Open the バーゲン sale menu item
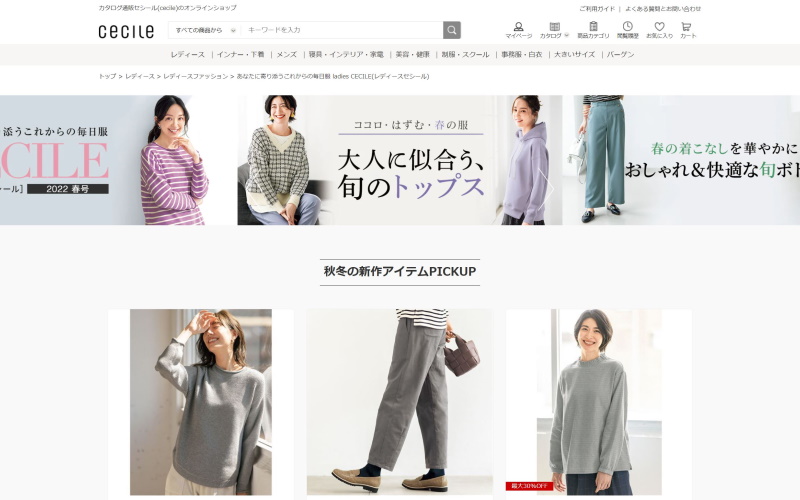 tap(620, 55)
